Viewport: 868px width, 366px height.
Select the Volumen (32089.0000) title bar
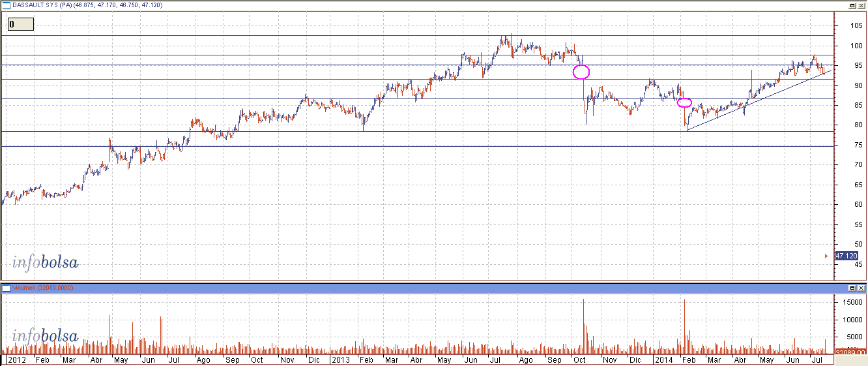[433, 288]
